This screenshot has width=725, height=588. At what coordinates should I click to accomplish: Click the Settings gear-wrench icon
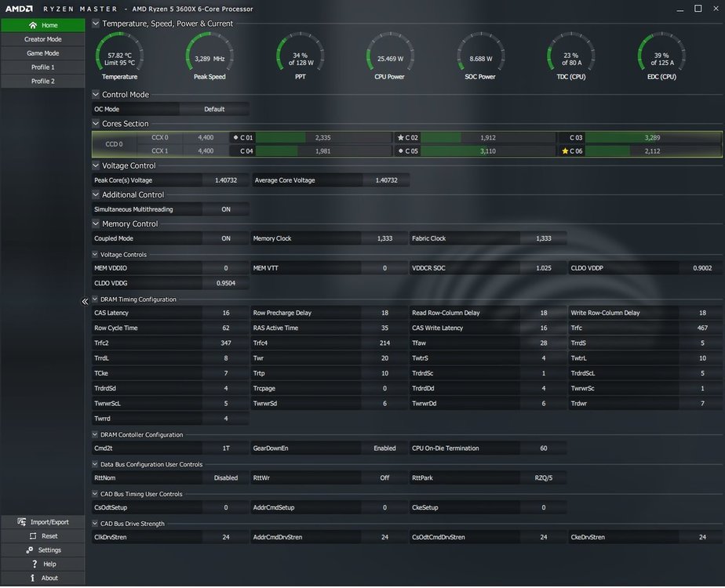30,550
